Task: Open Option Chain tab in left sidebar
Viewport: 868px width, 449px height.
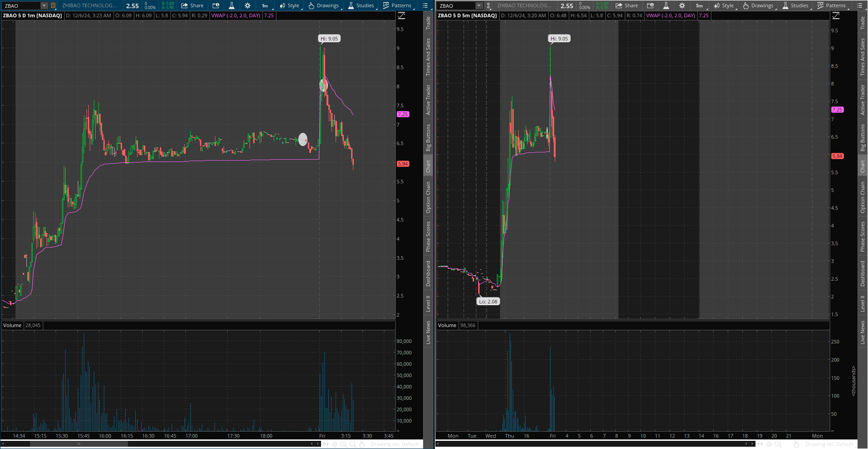Action: [428, 197]
